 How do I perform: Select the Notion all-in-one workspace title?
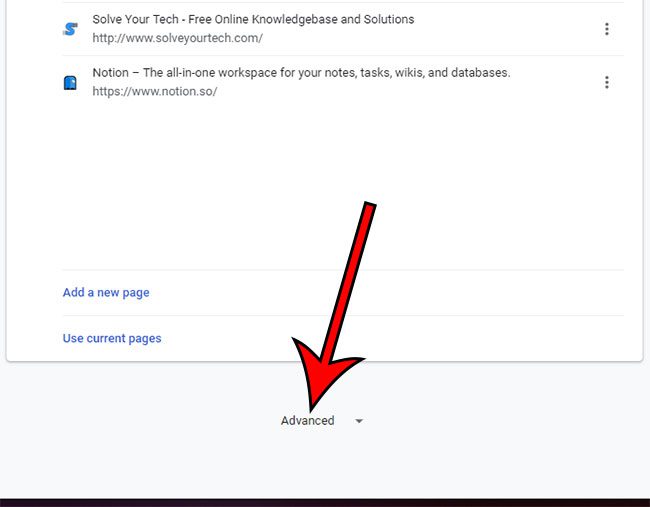[x=301, y=72]
